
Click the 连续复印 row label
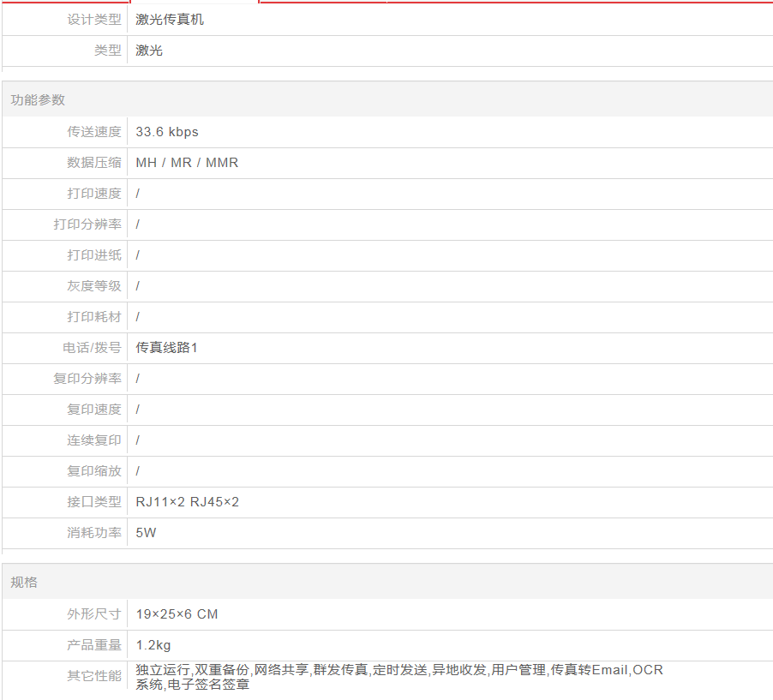(x=94, y=440)
